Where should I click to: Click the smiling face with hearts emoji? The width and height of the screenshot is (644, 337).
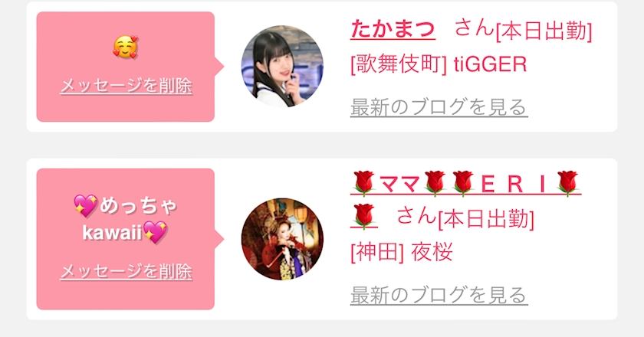126,47
